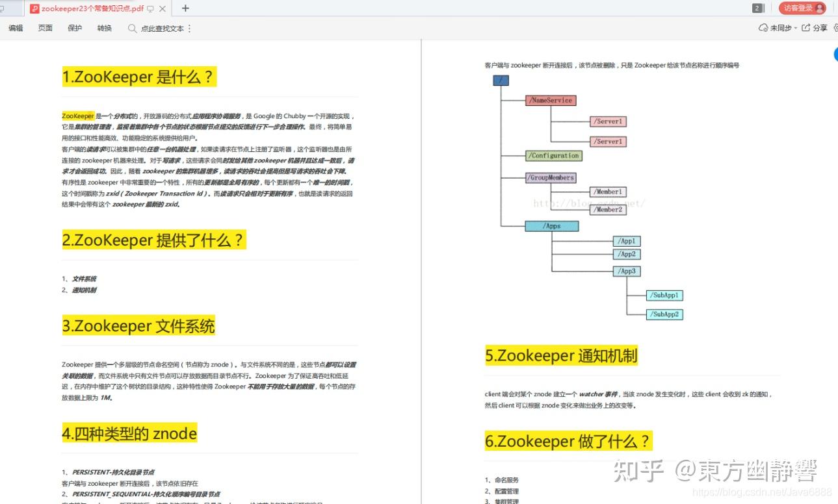Click heading 5.Zookeeper 通知机制
Screen dimensions: 838x504
(562, 355)
